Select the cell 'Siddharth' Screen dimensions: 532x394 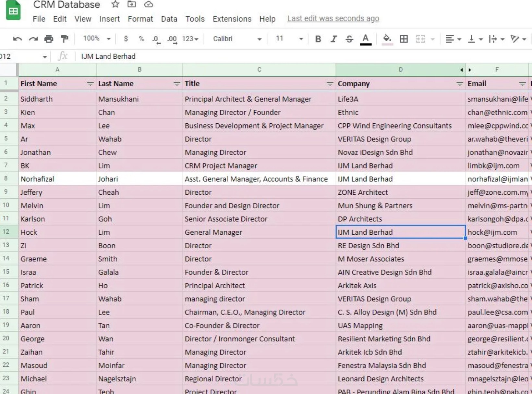[x=57, y=99]
